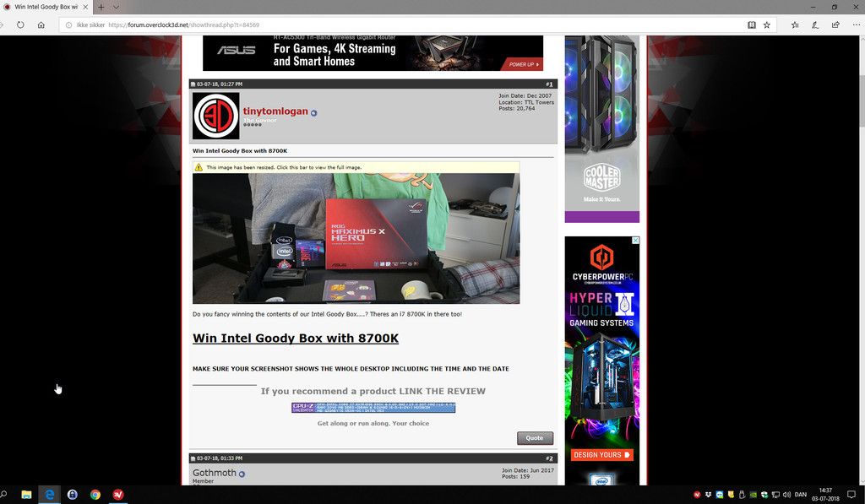Add notes with the pen icon

(815, 24)
